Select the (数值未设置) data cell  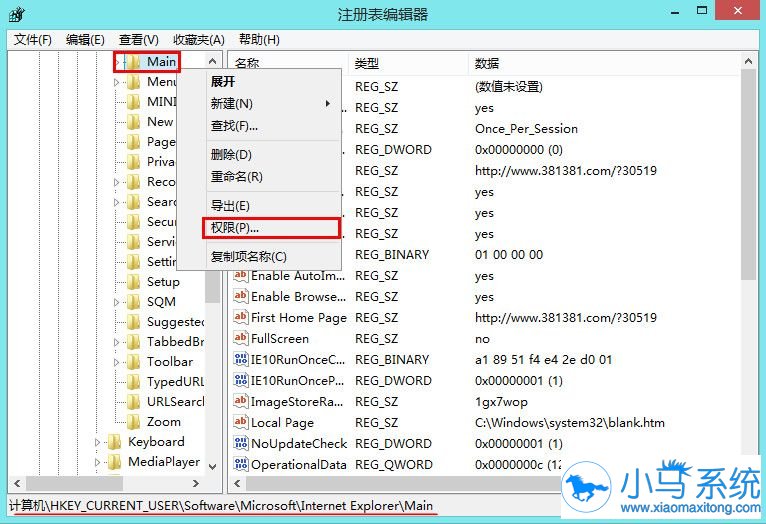(x=509, y=87)
